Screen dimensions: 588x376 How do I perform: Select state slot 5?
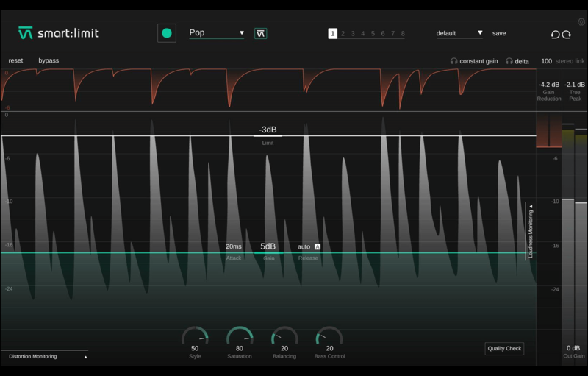[x=373, y=33]
